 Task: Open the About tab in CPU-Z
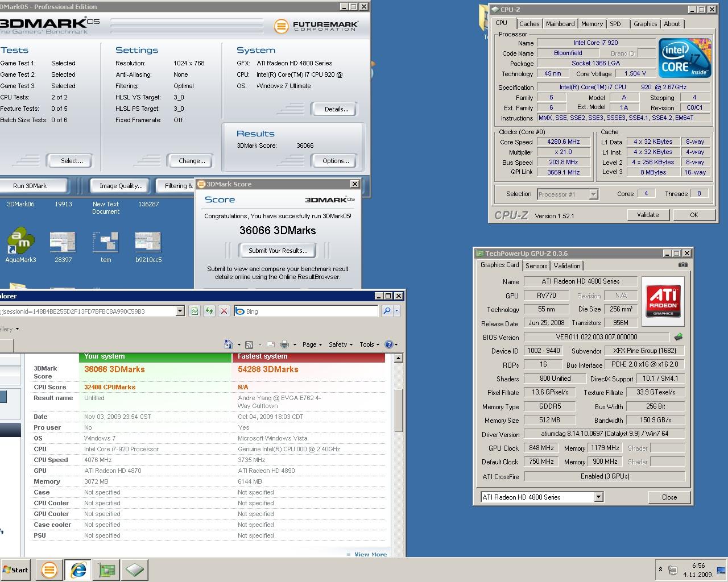point(672,24)
